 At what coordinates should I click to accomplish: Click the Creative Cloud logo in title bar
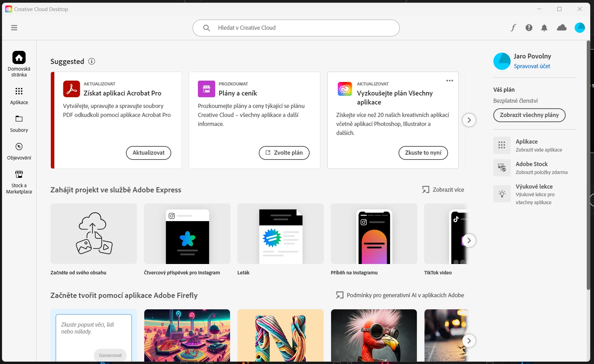tap(9, 9)
